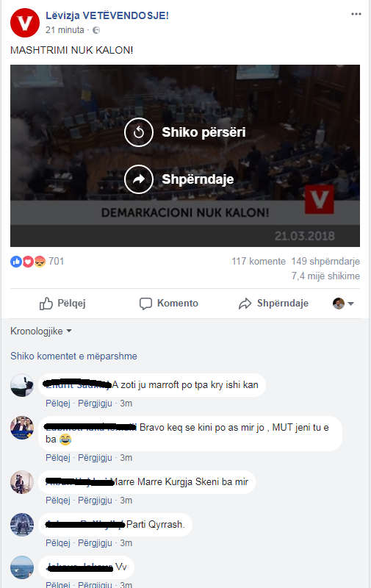
Task: Click the share arrow icon on video
Action: [139, 179]
